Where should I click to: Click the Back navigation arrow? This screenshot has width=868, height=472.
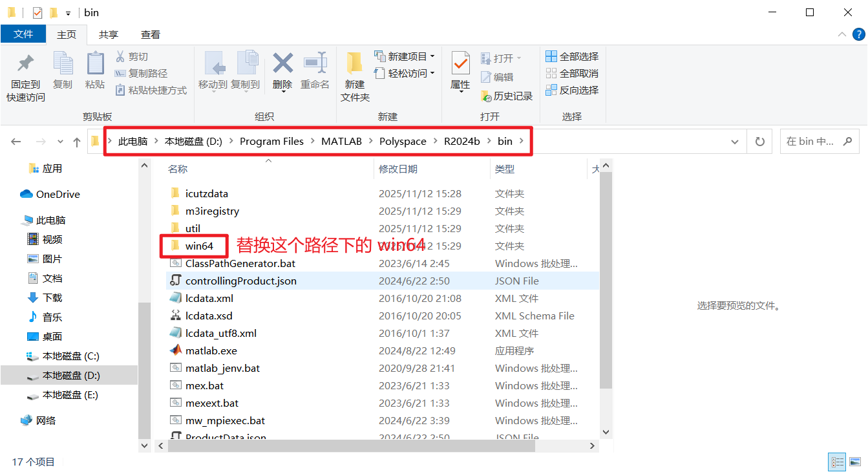16,142
